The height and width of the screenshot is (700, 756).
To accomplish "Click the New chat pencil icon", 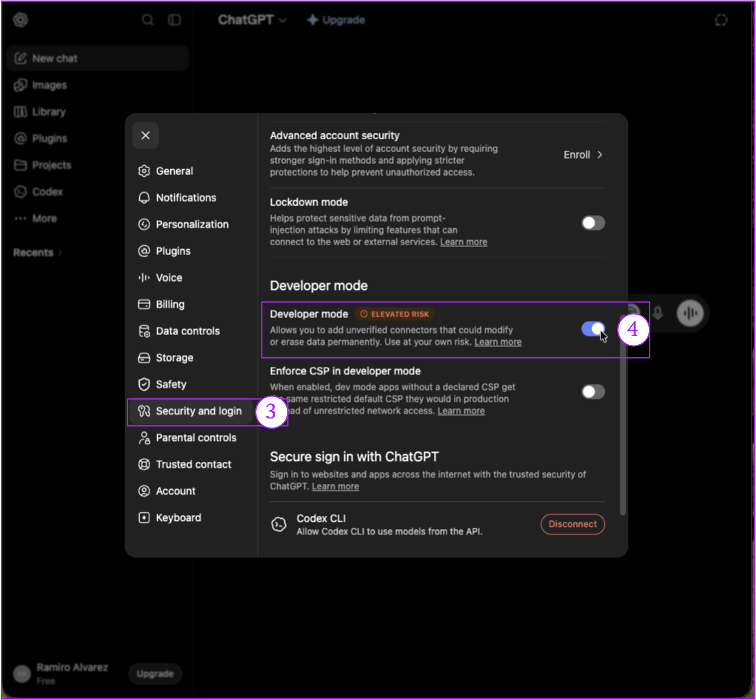I will [x=20, y=58].
